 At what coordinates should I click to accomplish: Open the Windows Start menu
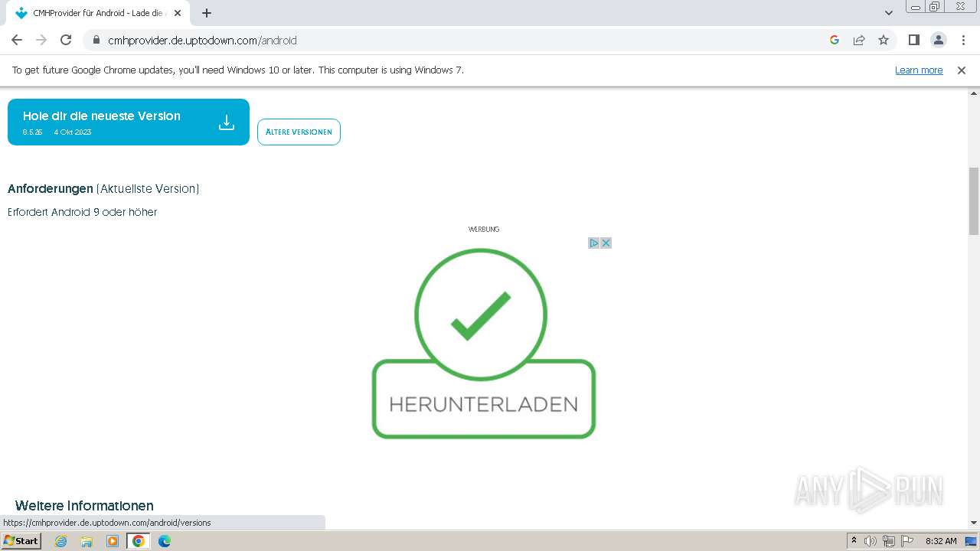pyautogui.click(x=21, y=541)
